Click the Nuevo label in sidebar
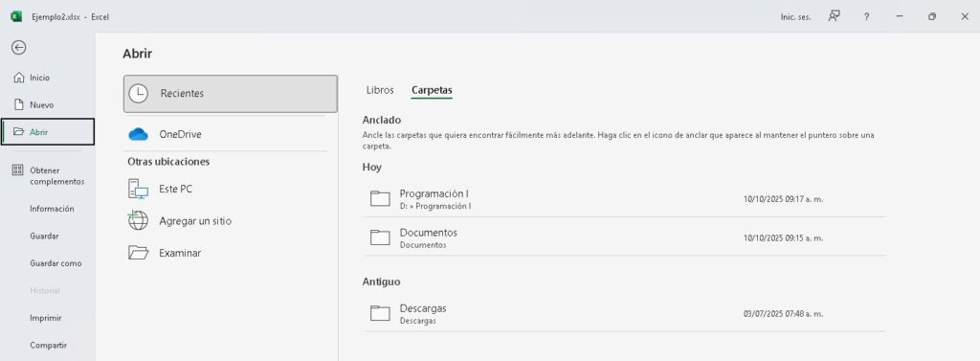Screen dimensions: 980x361 (x=42, y=105)
